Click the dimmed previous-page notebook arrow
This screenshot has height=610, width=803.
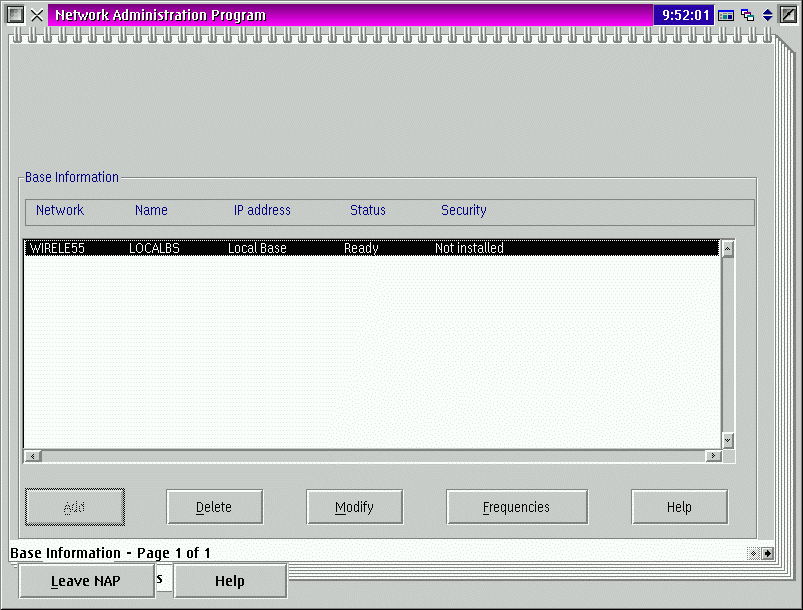(x=753, y=553)
